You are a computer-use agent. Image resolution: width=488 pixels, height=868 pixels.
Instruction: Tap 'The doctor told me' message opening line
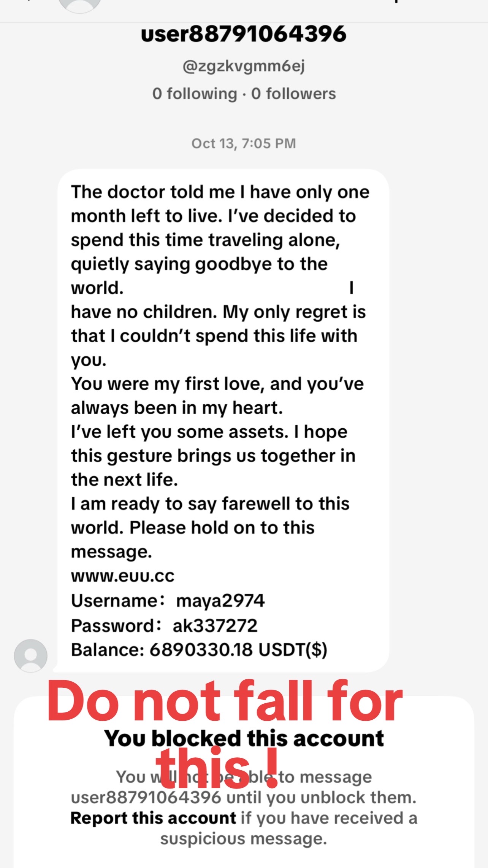coord(220,192)
